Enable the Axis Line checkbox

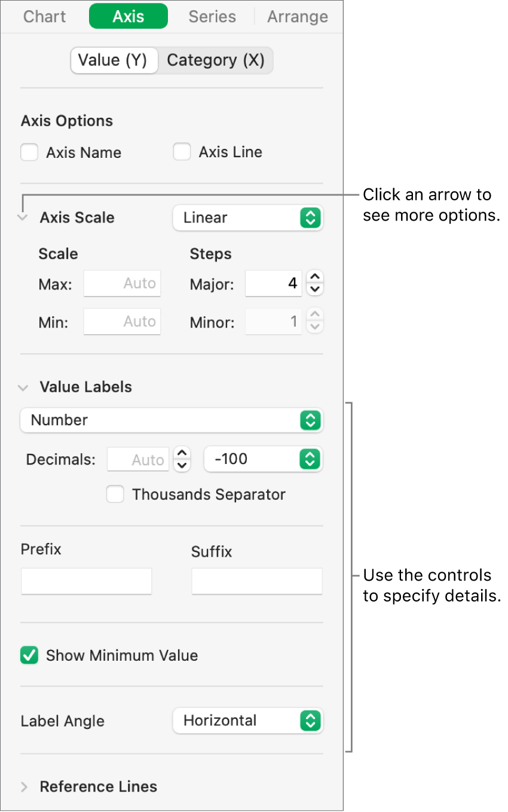pyautogui.click(x=182, y=151)
